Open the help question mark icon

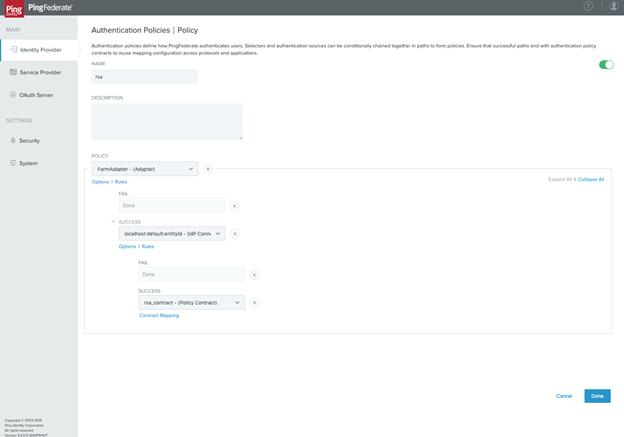point(588,6)
